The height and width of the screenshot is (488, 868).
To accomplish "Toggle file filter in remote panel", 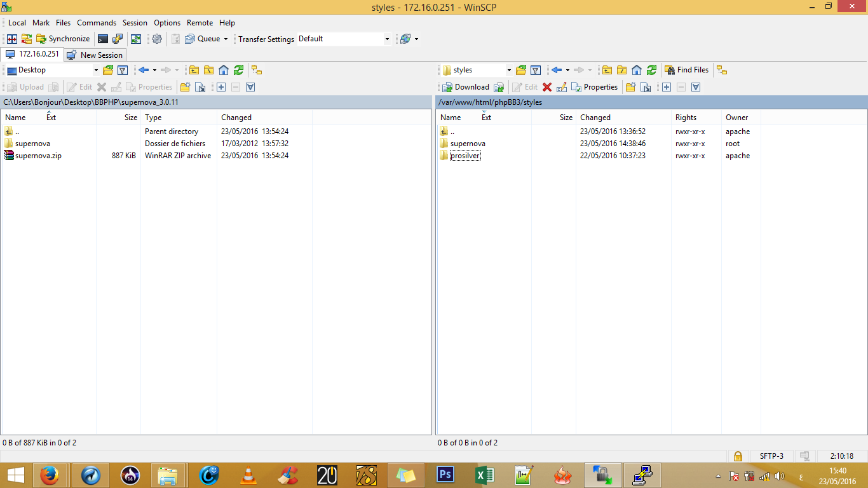I will pos(536,70).
